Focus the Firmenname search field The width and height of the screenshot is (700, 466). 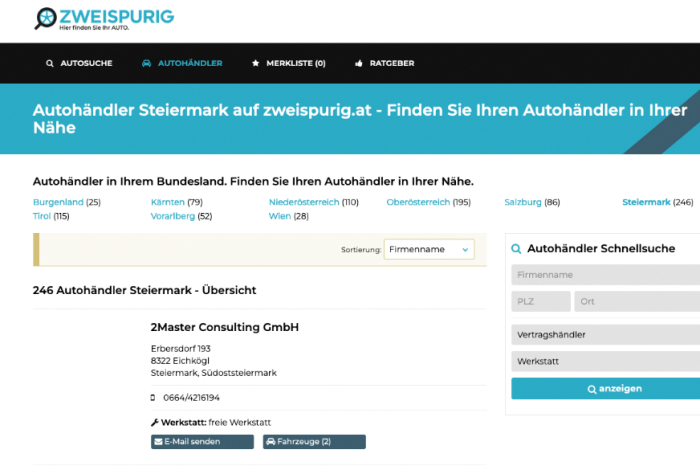tap(605, 275)
